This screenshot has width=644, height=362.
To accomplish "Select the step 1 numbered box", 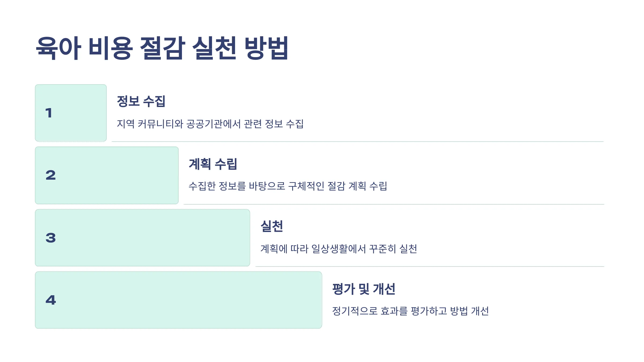I will [71, 113].
